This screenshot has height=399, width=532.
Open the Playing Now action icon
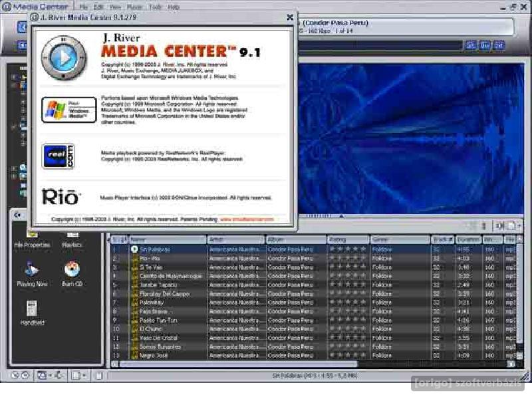click(x=32, y=273)
